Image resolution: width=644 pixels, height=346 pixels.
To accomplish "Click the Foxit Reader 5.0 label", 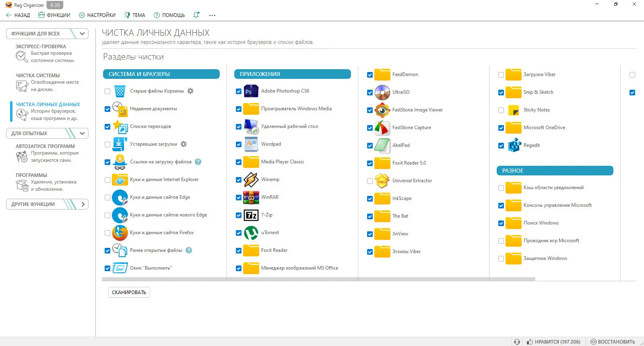I will (x=409, y=163).
